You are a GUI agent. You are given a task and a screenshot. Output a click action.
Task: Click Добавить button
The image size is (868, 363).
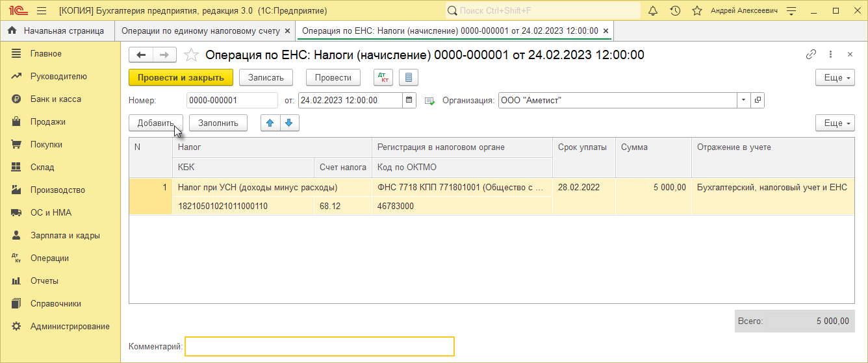[156, 123]
